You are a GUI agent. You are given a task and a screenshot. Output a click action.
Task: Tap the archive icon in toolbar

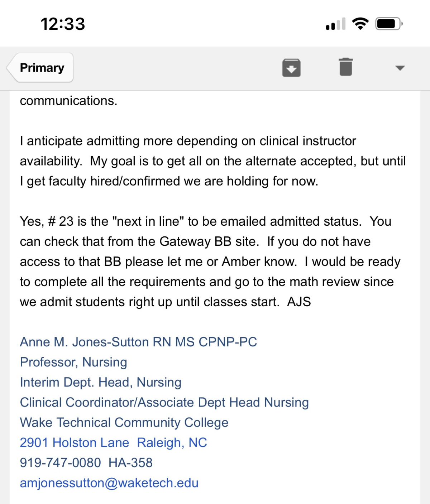click(291, 68)
